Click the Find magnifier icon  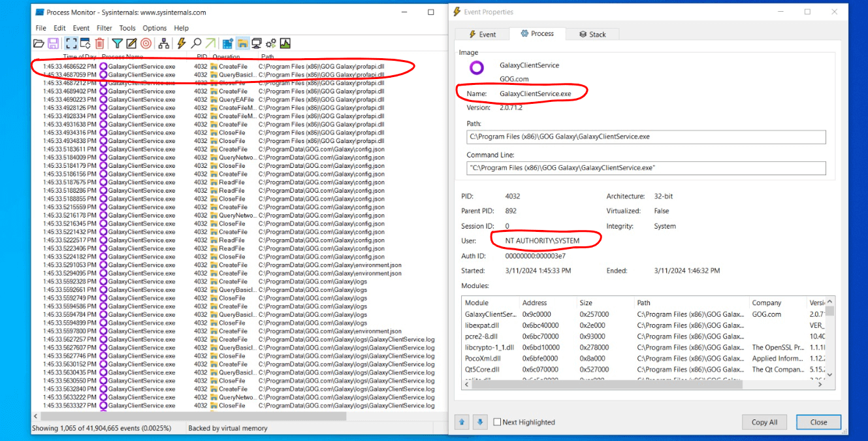point(196,44)
